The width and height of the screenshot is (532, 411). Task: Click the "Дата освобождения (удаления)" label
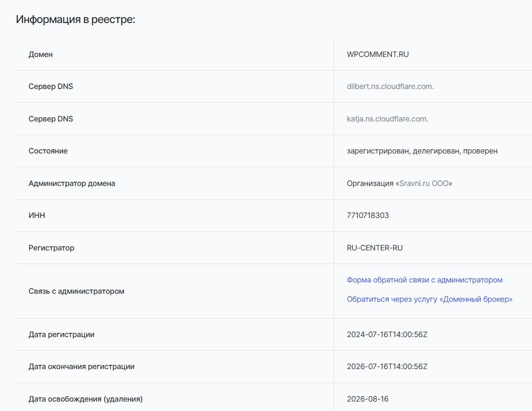[x=85, y=399]
